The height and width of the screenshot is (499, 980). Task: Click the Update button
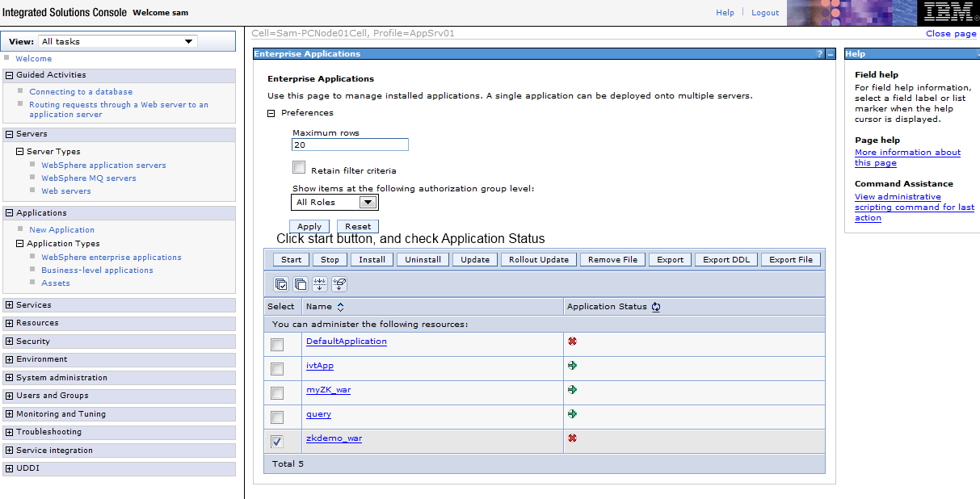pyautogui.click(x=475, y=260)
